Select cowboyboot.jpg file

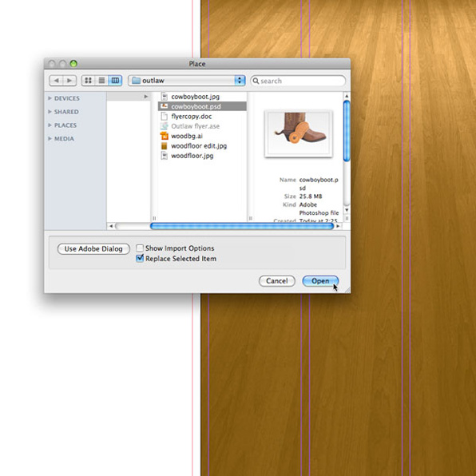point(202,97)
